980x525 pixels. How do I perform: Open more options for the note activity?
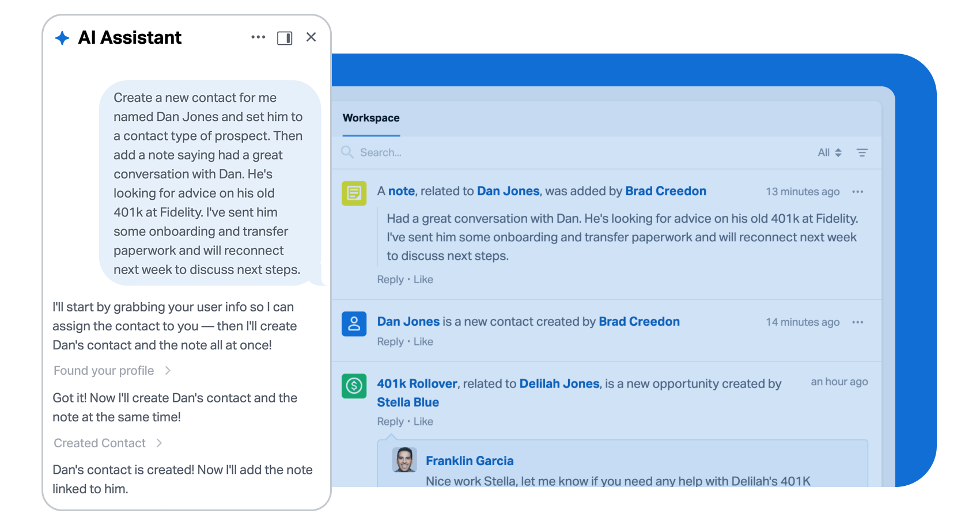pyautogui.click(x=857, y=192)
